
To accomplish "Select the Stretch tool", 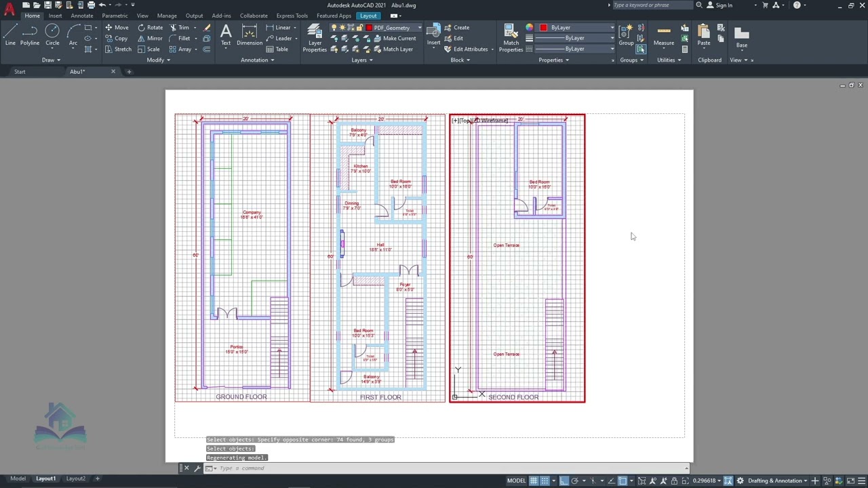I will coord(118,49).
